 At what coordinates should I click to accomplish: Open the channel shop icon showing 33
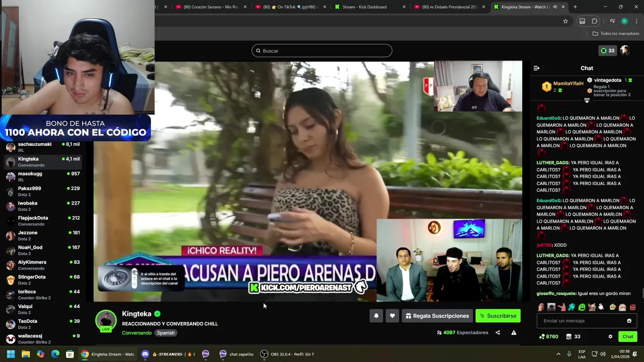pos(573,336)
